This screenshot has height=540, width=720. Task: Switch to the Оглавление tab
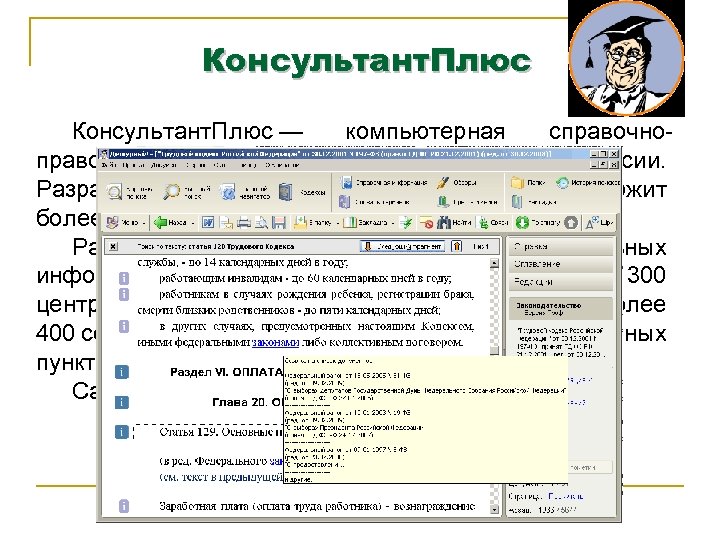point(560,264)
